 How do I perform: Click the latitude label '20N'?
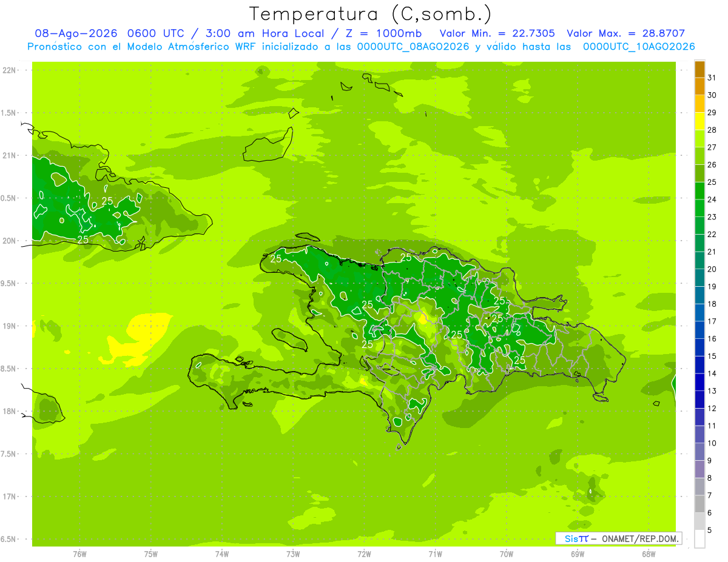9,241
